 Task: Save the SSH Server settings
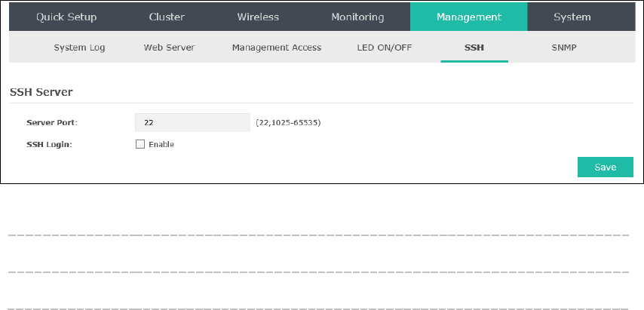(x=606, y=167)
